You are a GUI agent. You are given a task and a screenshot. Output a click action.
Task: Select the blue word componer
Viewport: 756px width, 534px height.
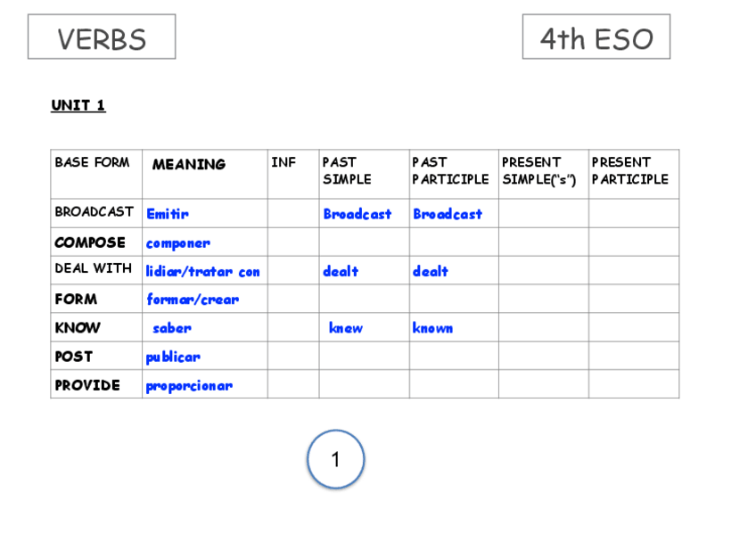(x=178, y=243)
